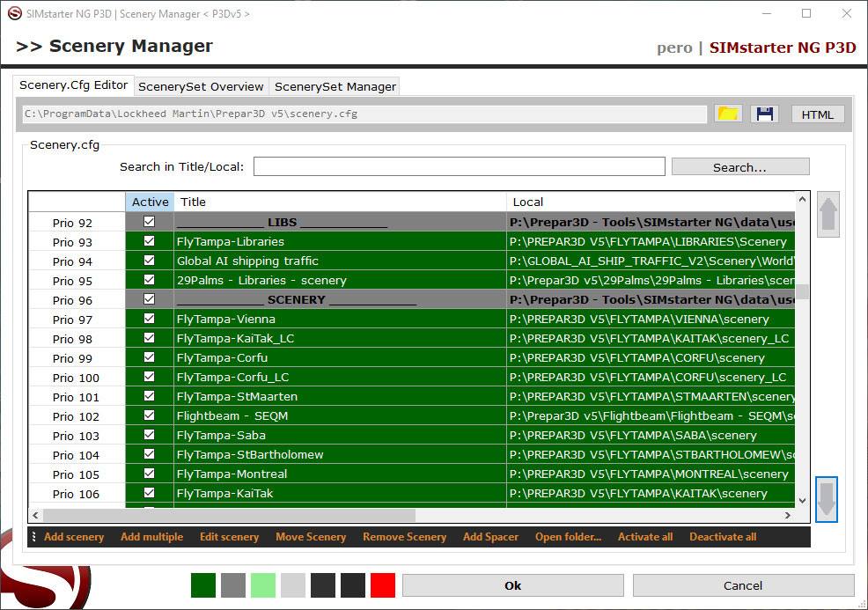
Task: Minimize the Scenery Manager window
Action: click(x=767, y=13)
